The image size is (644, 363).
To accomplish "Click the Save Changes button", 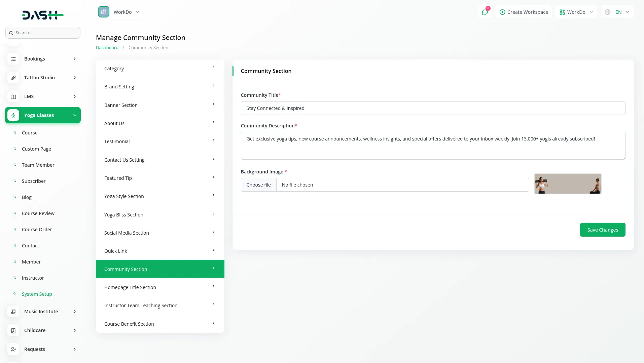I will [602, 230].
